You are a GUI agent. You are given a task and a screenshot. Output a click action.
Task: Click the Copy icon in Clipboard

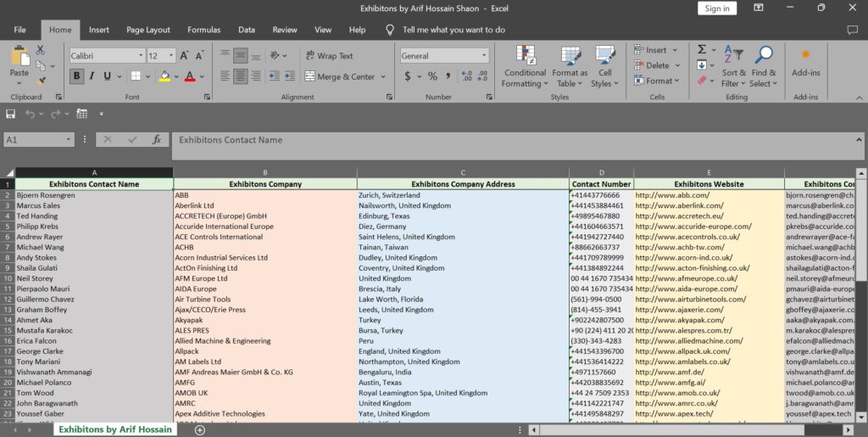pos(41,65)
